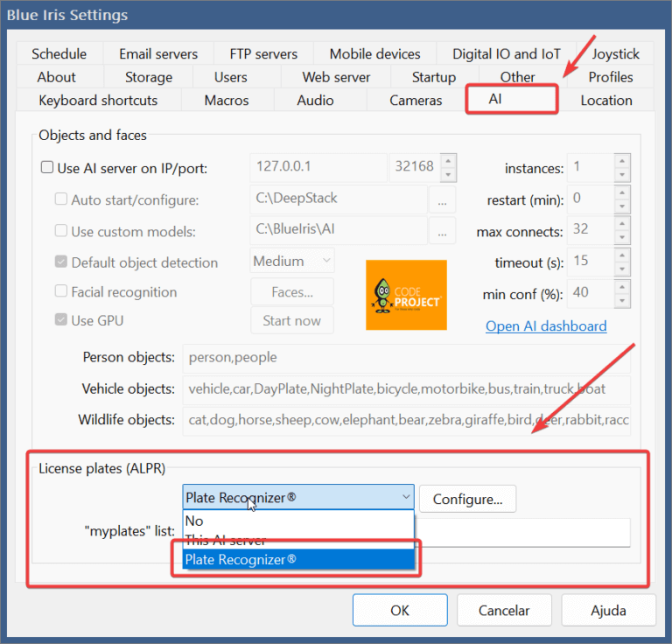Screen dimensions: 672x644
Task: Switch to the Profiles tab
Action: click(x=610, y=77)
